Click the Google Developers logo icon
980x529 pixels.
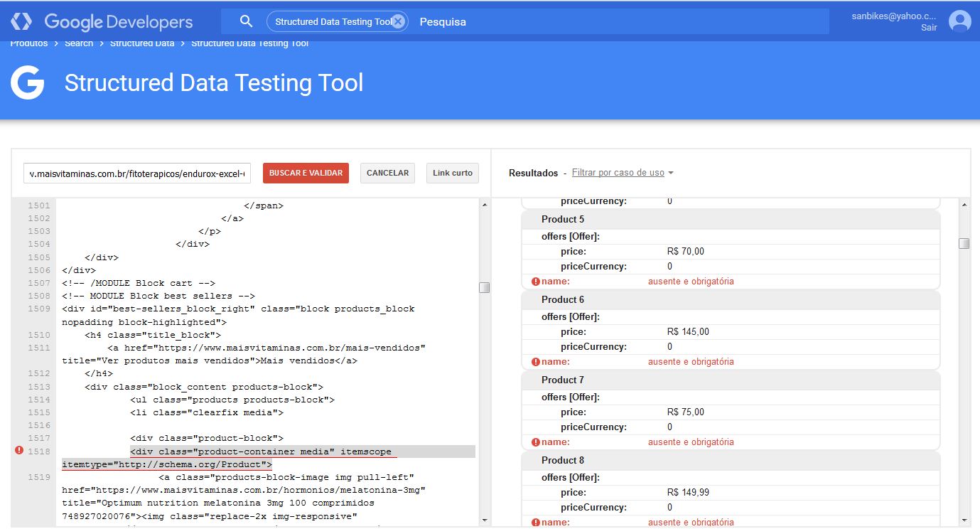[21, 21]
